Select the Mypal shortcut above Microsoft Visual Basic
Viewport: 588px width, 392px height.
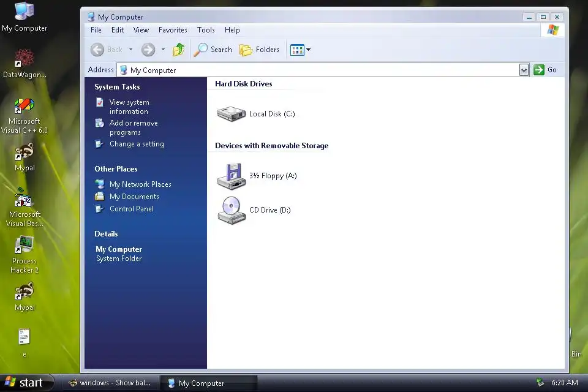(x=24, y=157)
